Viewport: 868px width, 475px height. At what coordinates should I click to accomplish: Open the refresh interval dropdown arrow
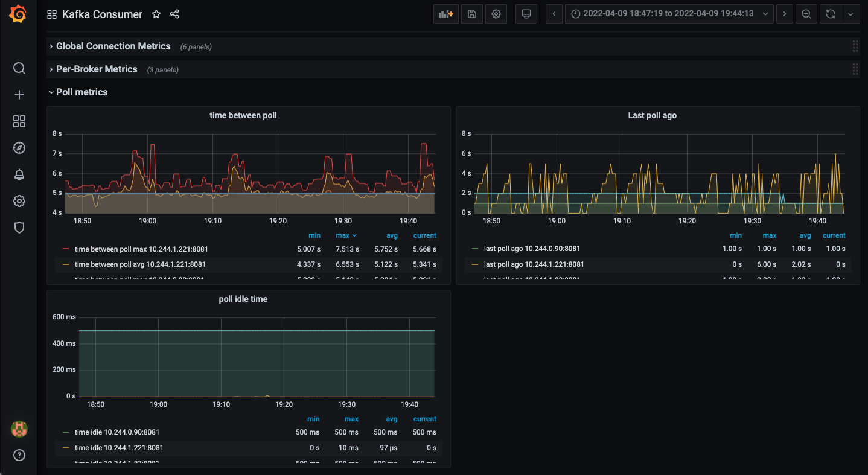point(850,14)
